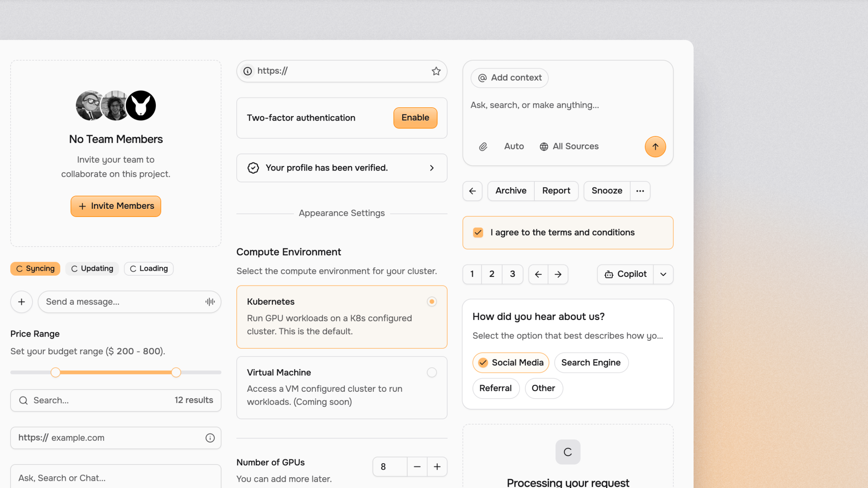Screen dimensions: 868x488
Task: Activate voice input in the message field
Action: (x=210, y=302)
